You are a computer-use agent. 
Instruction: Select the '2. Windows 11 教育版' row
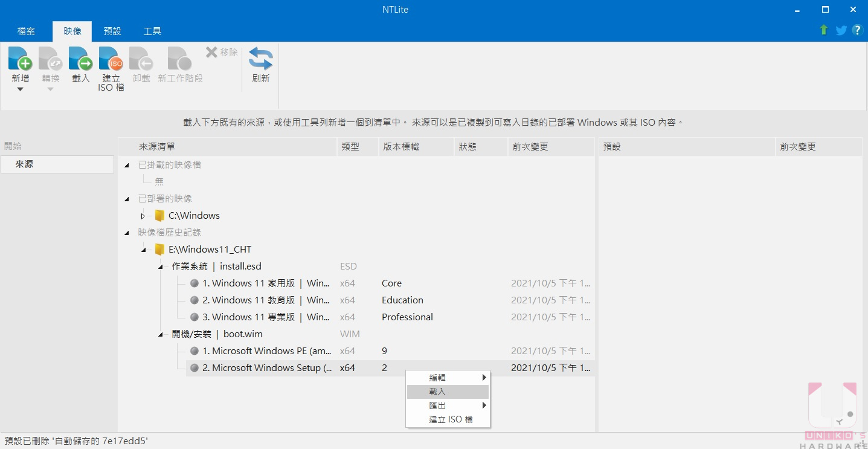click(390, 300)
